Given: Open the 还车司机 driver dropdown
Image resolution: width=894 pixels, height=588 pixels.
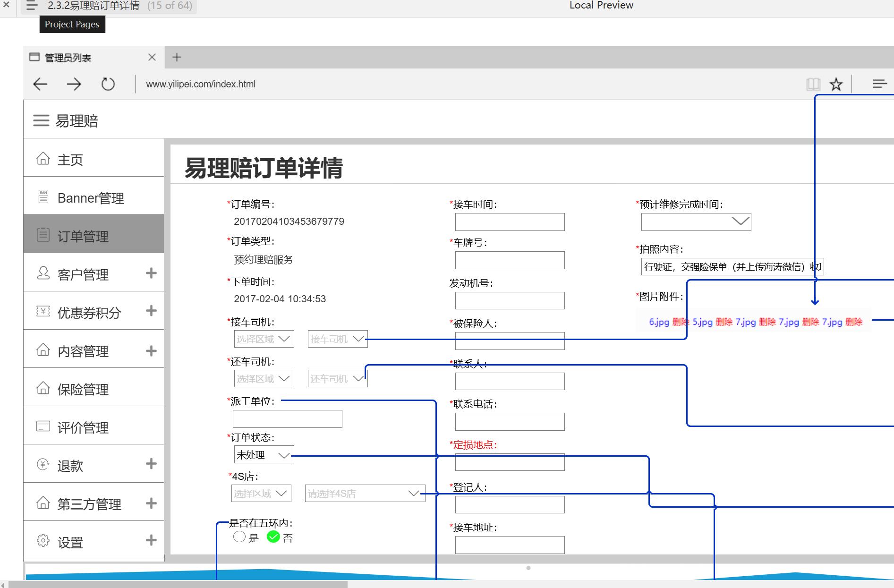Looking at the screenshot, I should 338,379.
